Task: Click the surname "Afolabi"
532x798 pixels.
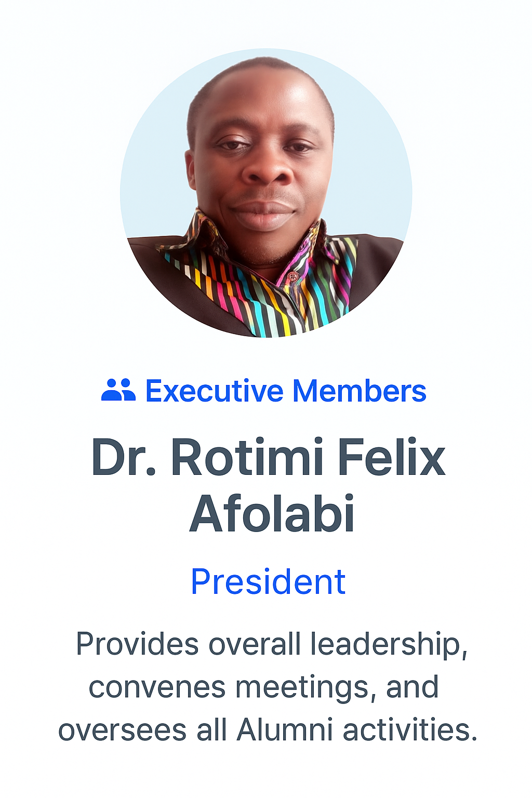Action: coord(272,514)
